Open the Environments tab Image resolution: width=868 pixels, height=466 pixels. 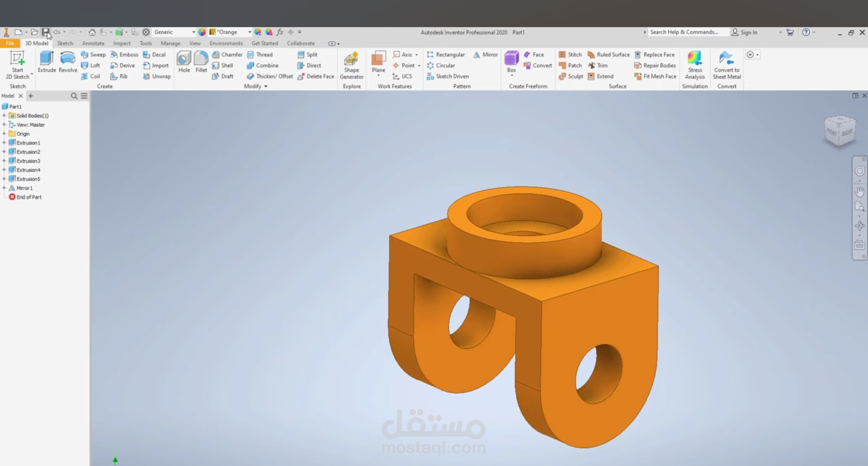(x=226, y=43)
